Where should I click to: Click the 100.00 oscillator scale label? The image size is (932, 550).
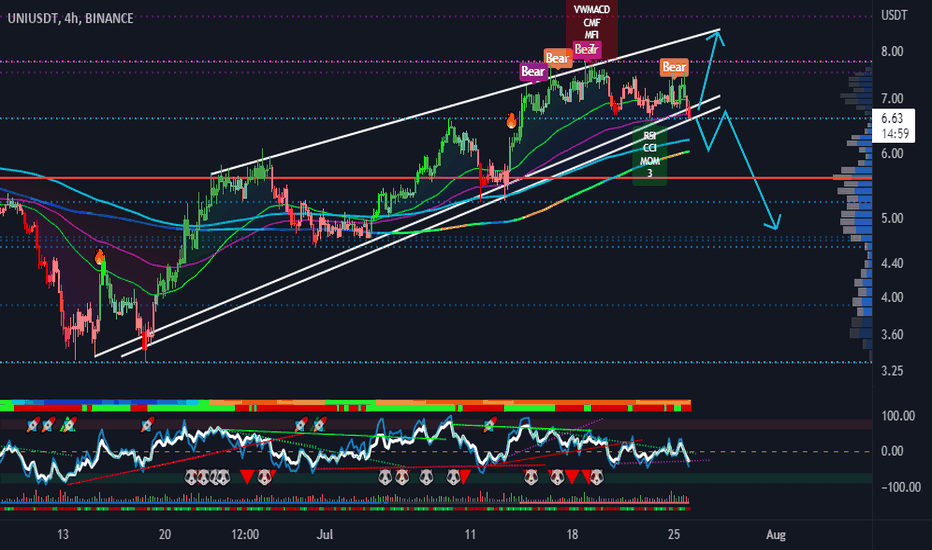pos(898,416)
